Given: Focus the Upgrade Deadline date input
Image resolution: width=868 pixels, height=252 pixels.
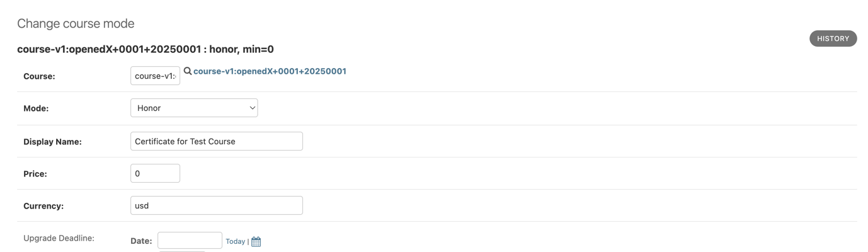Looking at the screenshot, I should (x=190, y=241).
